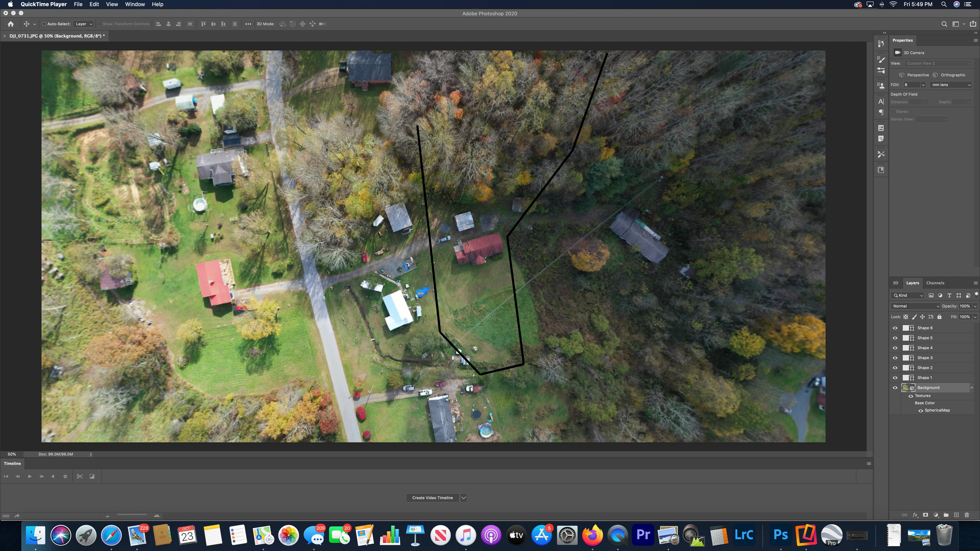Select Orthographic camera view
Screen dimensions: 980x551
(953, 75)
